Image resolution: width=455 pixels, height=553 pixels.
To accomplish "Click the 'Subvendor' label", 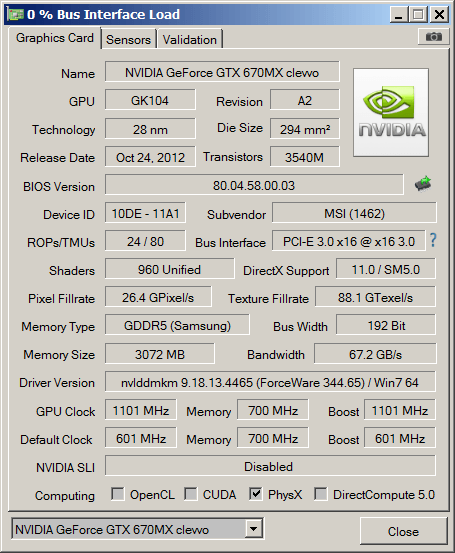I will pos(236,214).
